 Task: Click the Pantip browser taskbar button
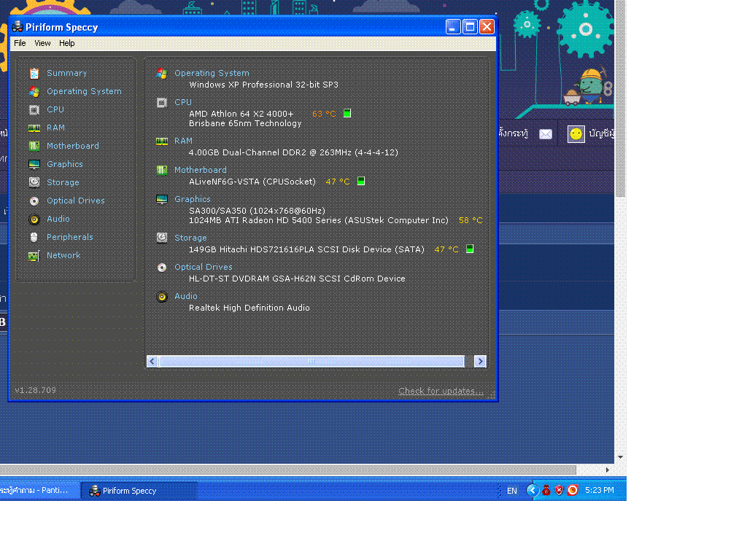pos(39,491)
